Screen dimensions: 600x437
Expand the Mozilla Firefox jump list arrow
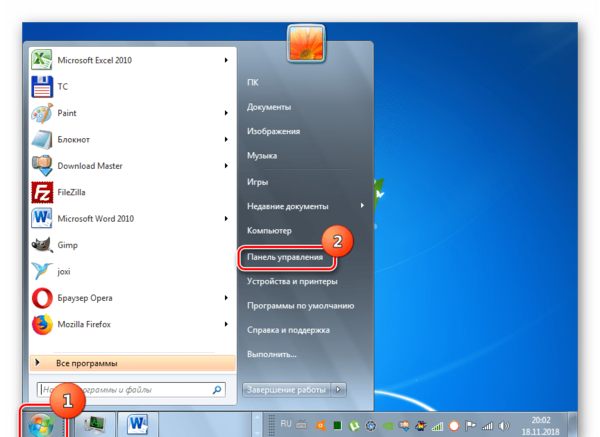[x=226, y=324]
